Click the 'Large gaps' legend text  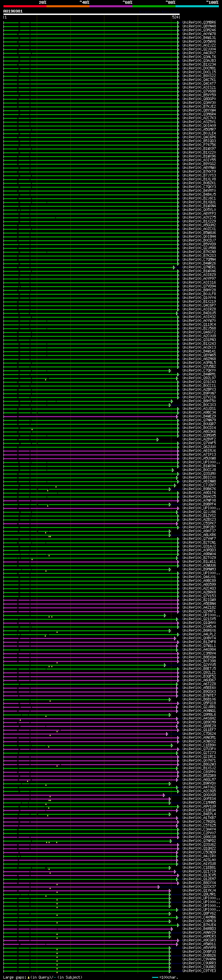[x=15, y=977]
